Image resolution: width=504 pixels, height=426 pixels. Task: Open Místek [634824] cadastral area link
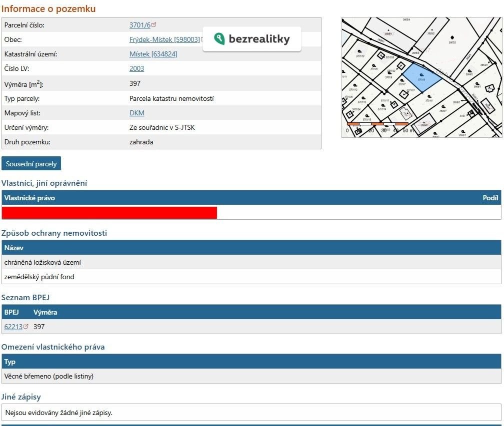(153, 54)
